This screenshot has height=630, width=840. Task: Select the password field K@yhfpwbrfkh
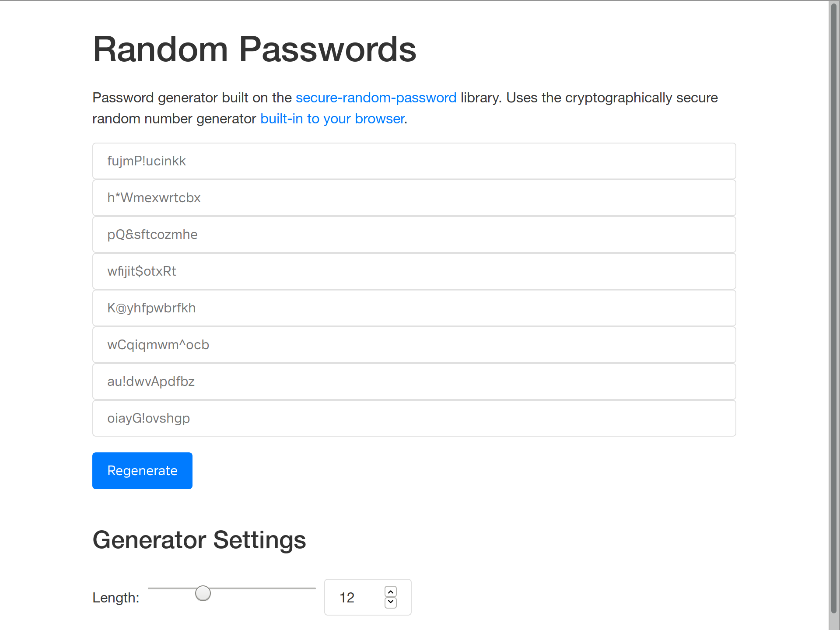click(x=414, y=308)
